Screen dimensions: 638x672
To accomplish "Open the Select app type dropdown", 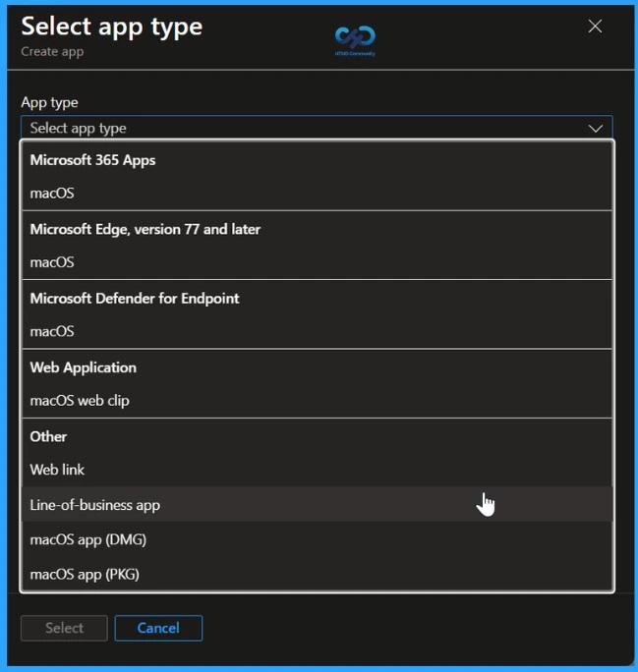I will (x=317, y=128).
